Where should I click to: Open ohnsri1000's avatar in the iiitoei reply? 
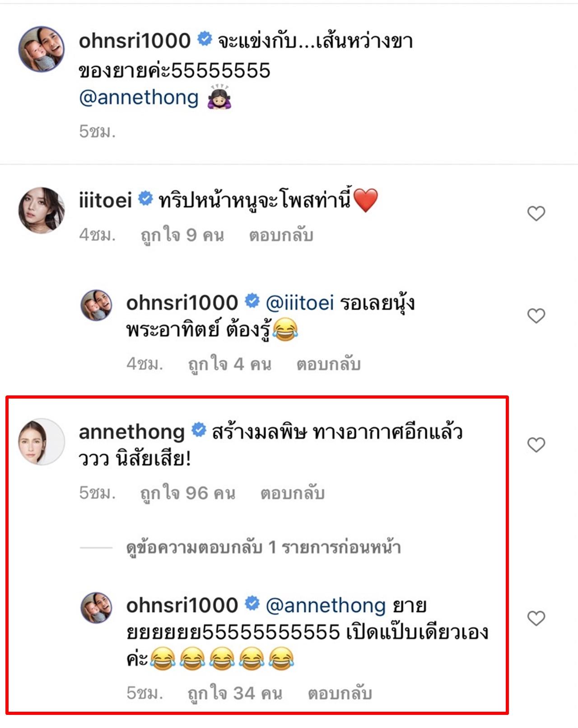(x=96, y=305)
